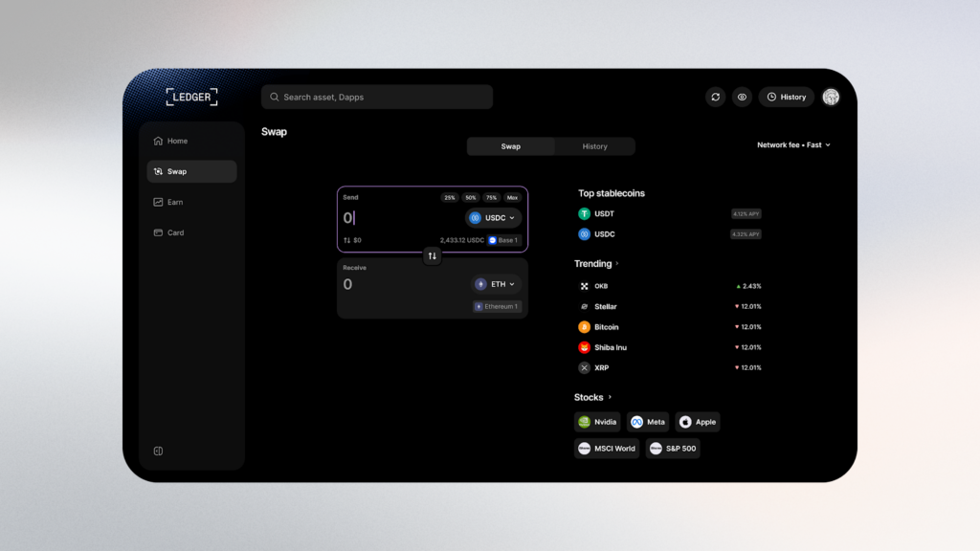Click the Ledger logo
Image resolution: width=980 pixels, height=551 pixels.
pyautogui.click(x=191, y=97)
